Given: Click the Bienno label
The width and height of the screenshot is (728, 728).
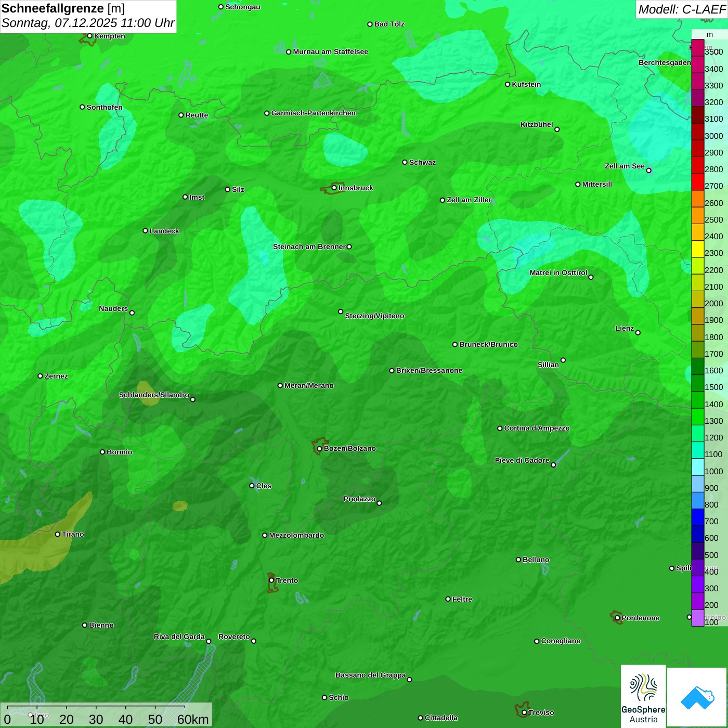Looking at the screenshot, I should (x=101, y=626).
